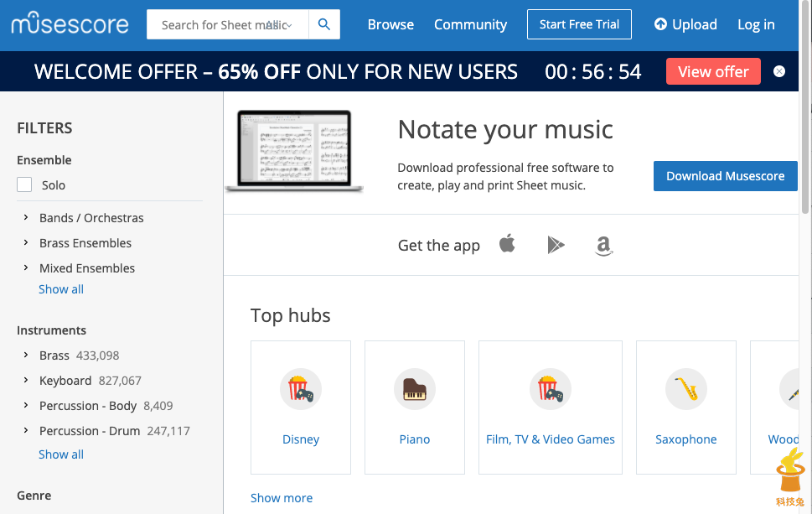Expand the Brass Ensembles filter
Screen dimensions: 812x514
click(26, 242)
